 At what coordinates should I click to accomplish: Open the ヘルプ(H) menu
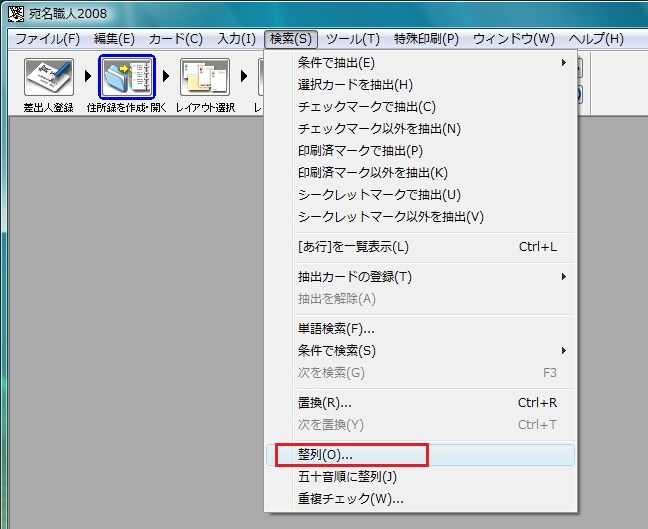click(x=596, y=39)
